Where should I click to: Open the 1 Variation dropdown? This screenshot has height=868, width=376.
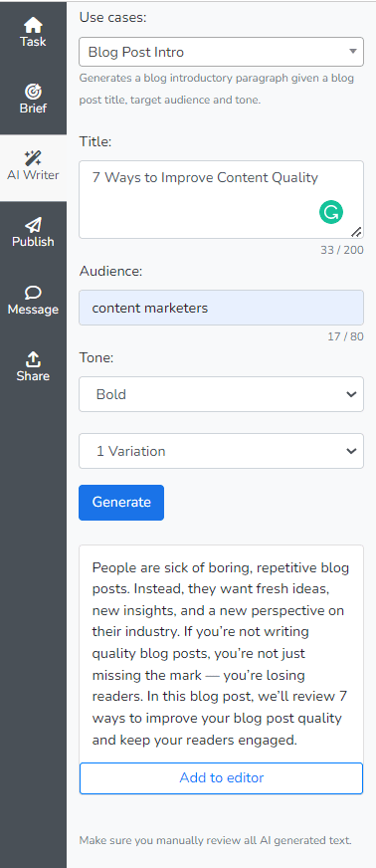pyautogui.click(x=221, y=451)
